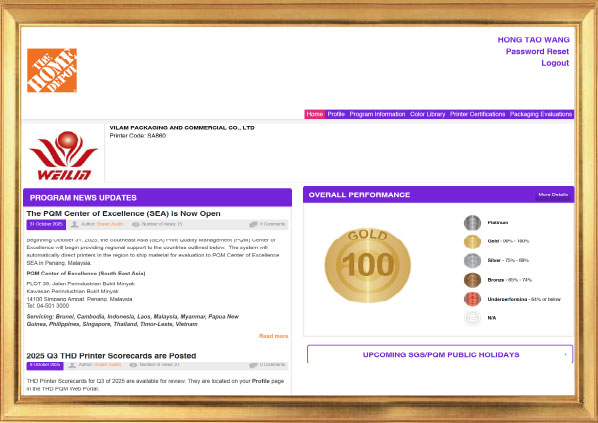Click the Silver medal icon

click(472, 261)
